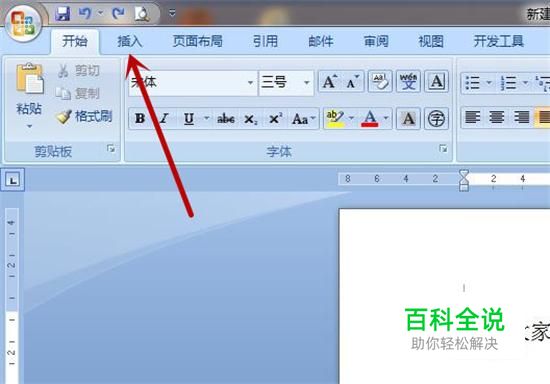Open the 页面布局 ribbon tab
Image resolution: width=550 pixels, height=384 pixels.
tap(198, 41)
